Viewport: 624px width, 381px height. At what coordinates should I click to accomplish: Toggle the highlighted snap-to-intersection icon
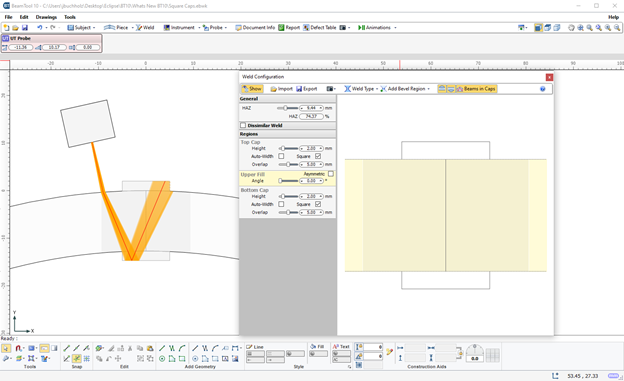coord(77,359)
